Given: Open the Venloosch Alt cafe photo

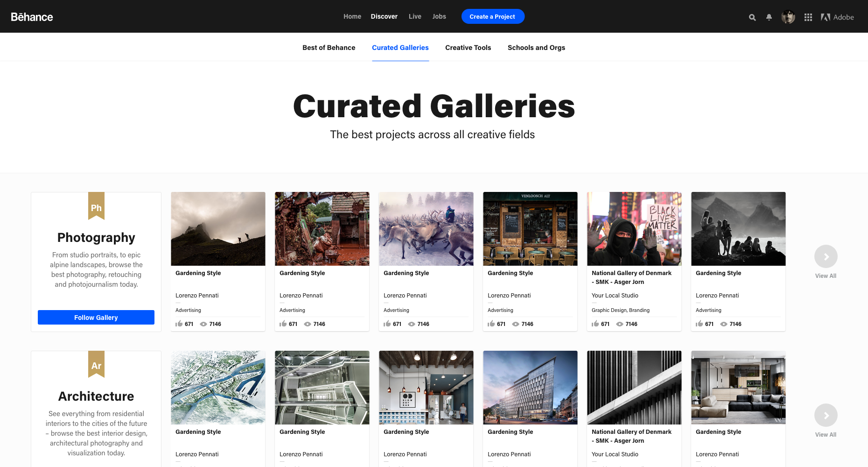Looking at the screenshot, I should (530, 229).
